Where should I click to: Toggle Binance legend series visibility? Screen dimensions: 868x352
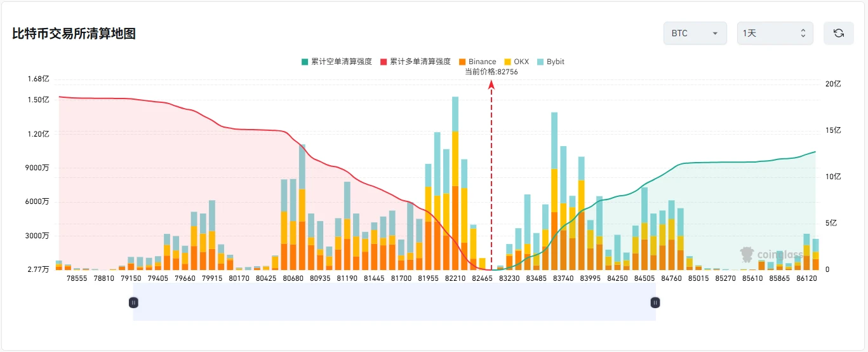pyautogui.click(x=477, y=62)
